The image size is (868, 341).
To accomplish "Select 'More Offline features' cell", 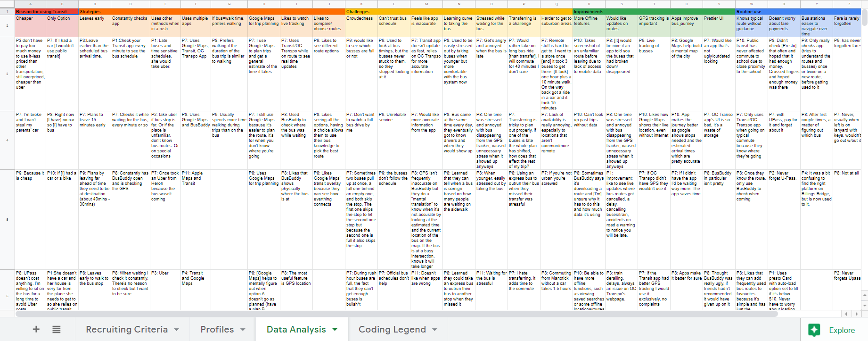I will [589, 26].
